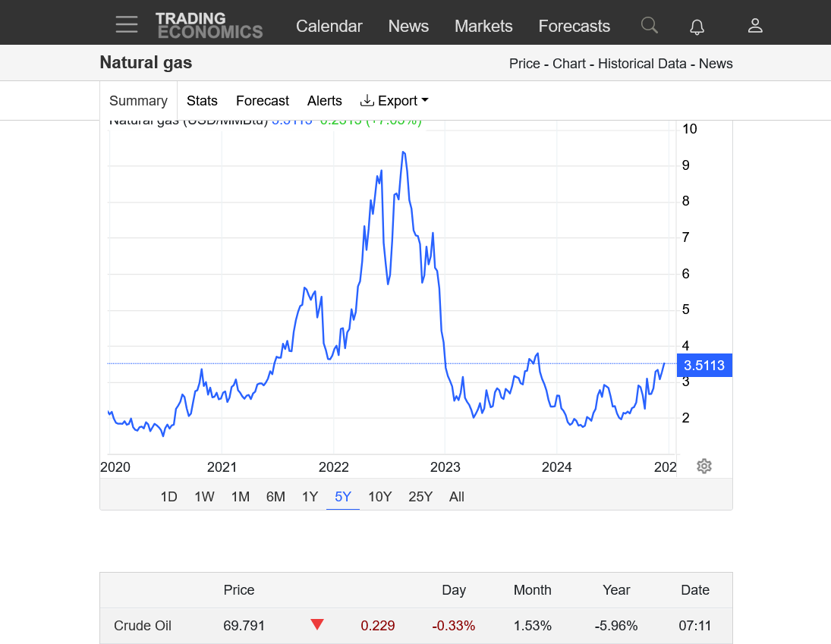Open the Markets menu item
The image size is (831, 644).
(x=483, y=26)
